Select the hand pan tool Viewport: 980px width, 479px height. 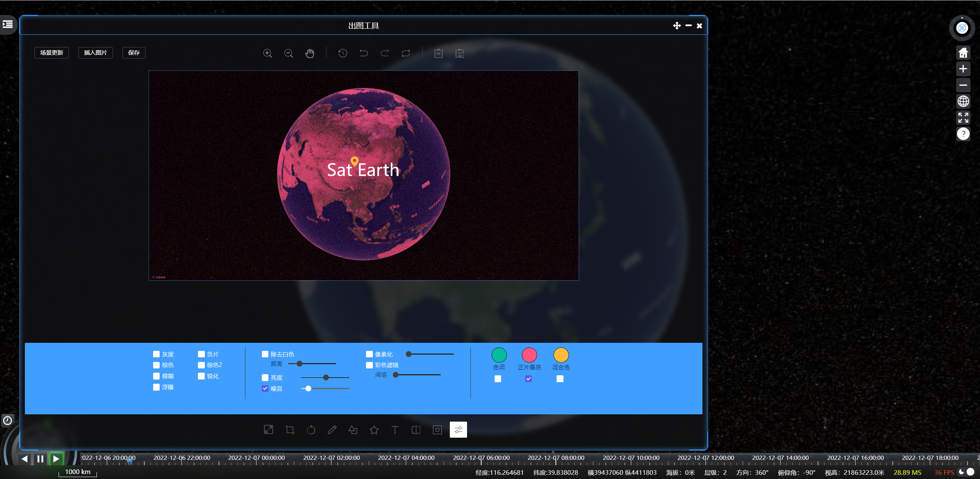(x=310, y=53)
